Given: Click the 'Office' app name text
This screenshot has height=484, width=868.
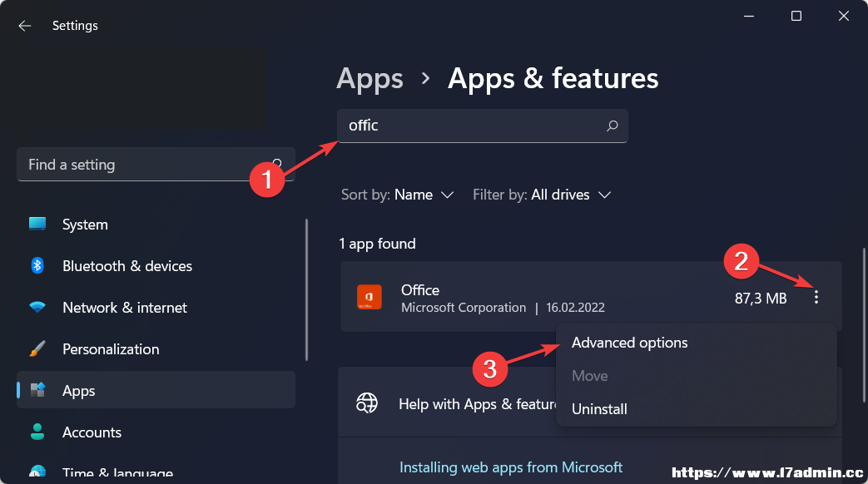Looking at the screenshot, I should click(420, 290).
